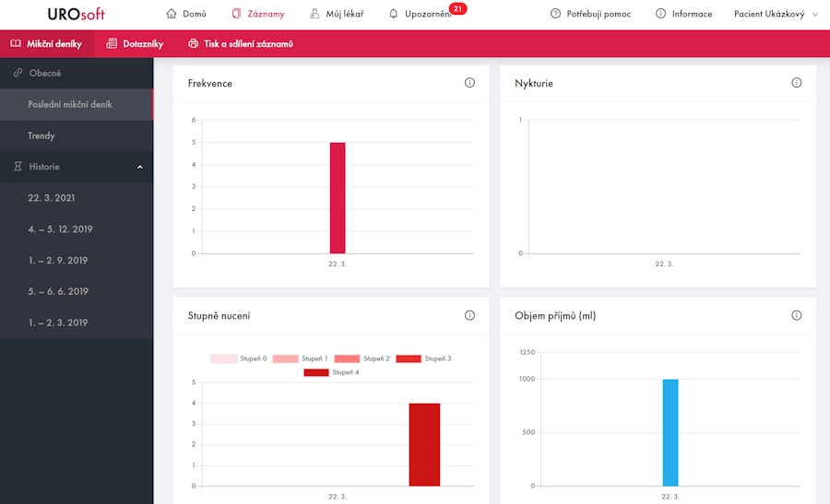Open Tisk a sdílení záznamů tab
Viewport: 830px width, 504px height.
(x=240, y=43)
